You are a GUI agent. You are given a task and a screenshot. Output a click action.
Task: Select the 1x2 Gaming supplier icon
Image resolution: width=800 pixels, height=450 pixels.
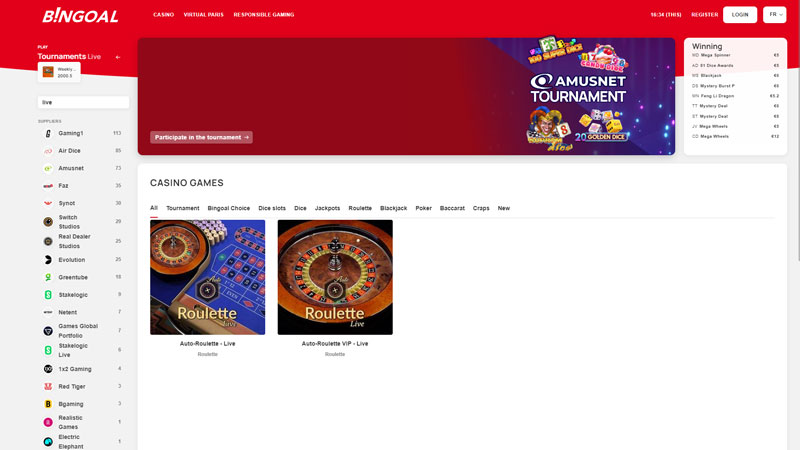[x=48, y=369]
